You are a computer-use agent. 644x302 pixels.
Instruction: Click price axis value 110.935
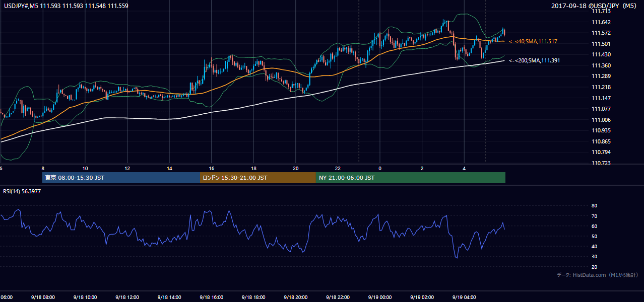click(601, 130)
